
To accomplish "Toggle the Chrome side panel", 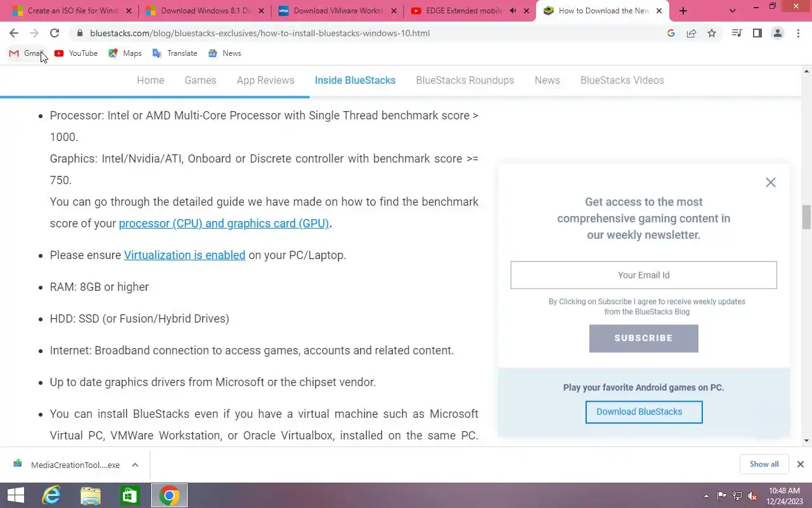I will (x=757, y=33).
